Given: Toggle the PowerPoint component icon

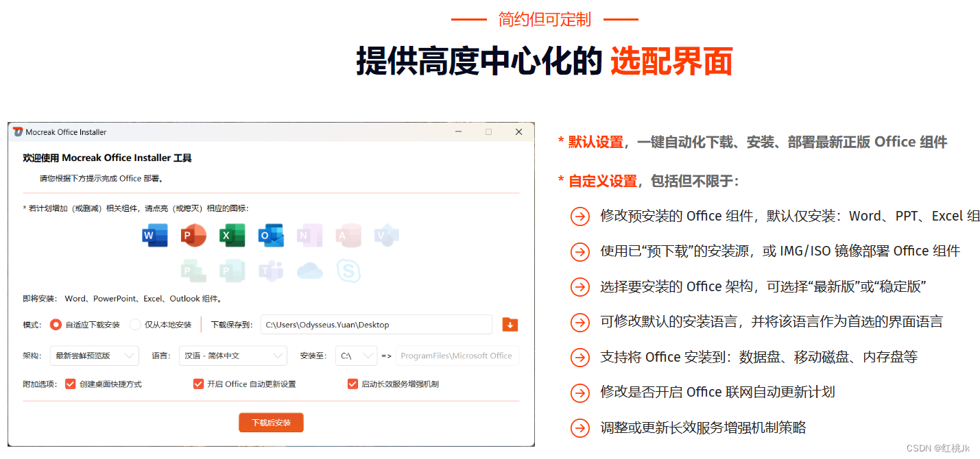Looking at the screenshot, I should 193,235.
